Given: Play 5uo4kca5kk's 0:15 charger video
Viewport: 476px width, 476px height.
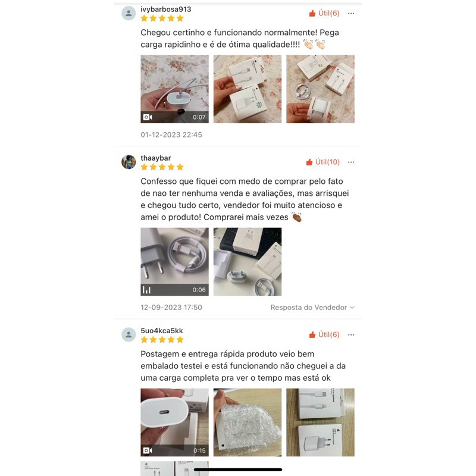Looking at the screenshot, I should tap(174, 422).
